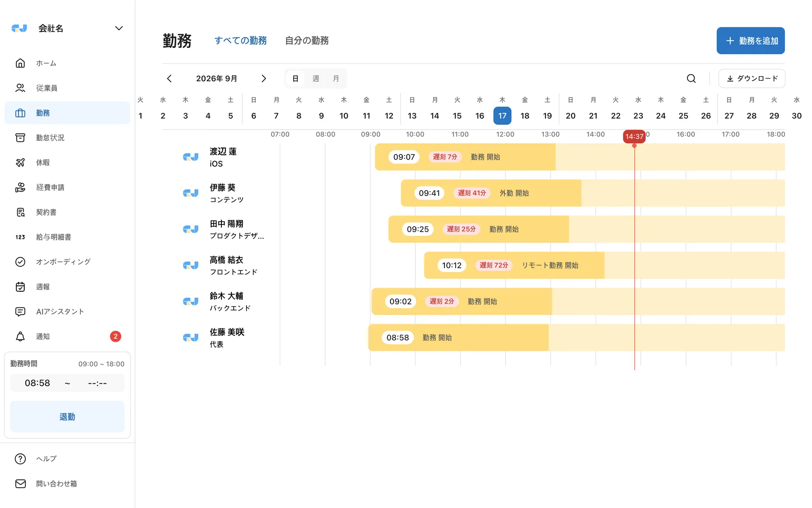Open the 給与明細書 123 icon
Image resolution: width=812 pixels, height=508 pixels.
[20, 237]
